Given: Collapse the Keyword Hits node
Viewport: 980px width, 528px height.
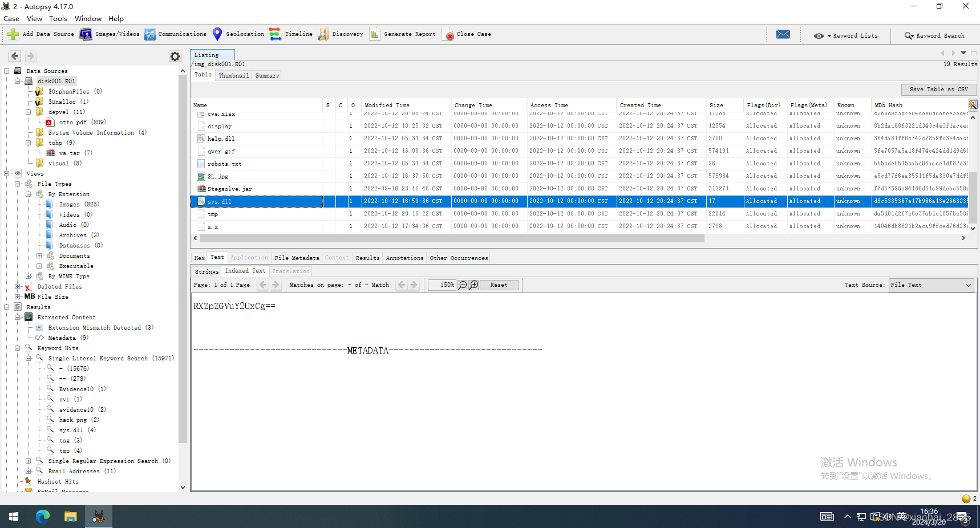Looking at the screenshot, I should pos(17,348).
